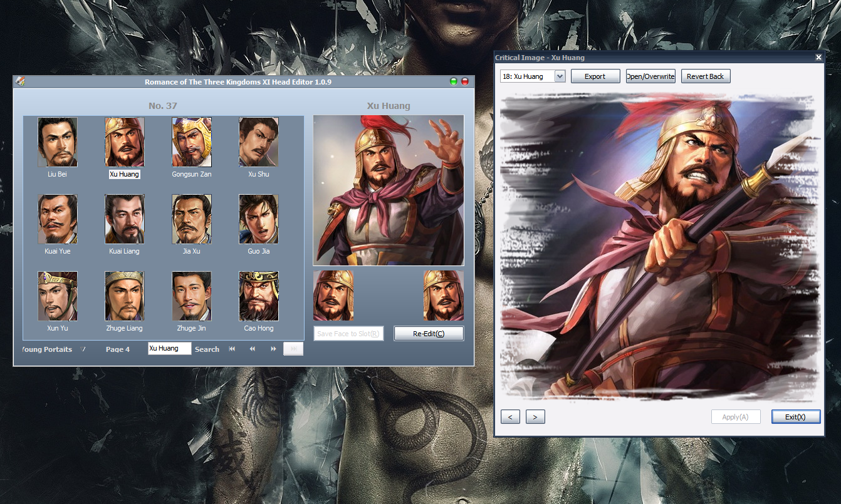The width and height of the screenshot is (841, 504).
Task: Click the Re-Edit(C) button
Action: click(x=429, y=334)
